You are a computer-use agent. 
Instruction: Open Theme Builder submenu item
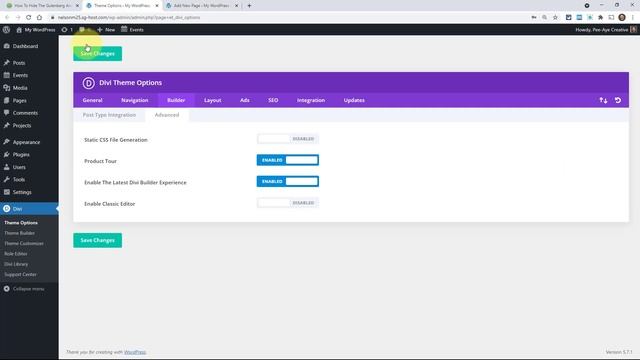[20, 233]
